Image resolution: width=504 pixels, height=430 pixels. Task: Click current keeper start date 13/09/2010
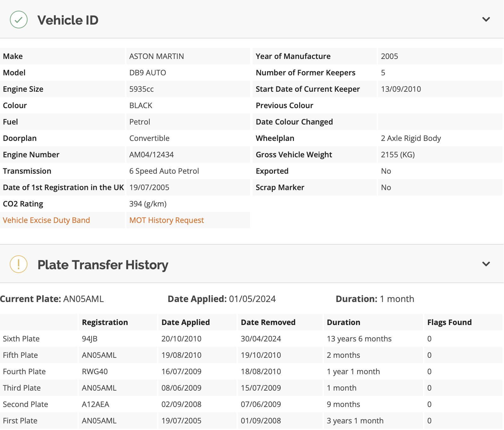(401, 89)
